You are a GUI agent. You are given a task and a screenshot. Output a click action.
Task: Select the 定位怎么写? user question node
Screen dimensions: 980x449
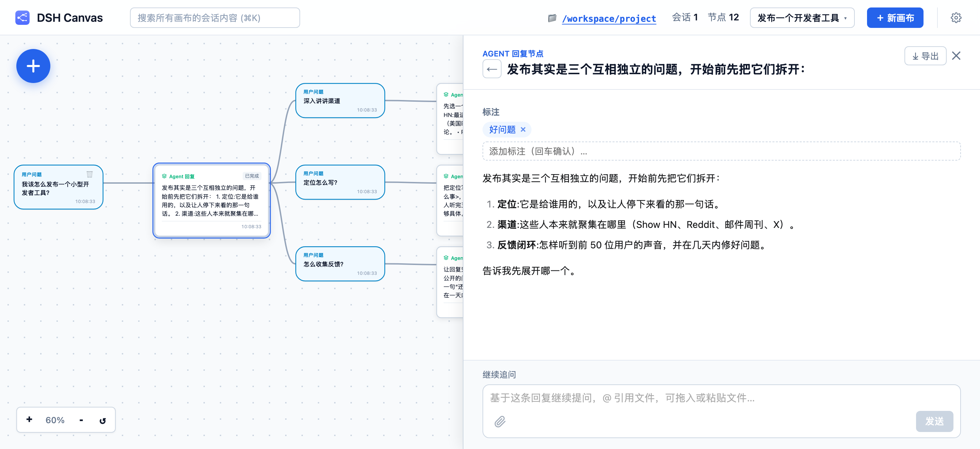pos(340,182)
